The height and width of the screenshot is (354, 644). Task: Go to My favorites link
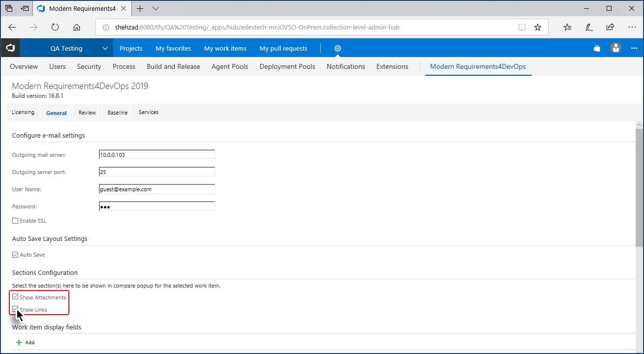(x=173, y=48)
